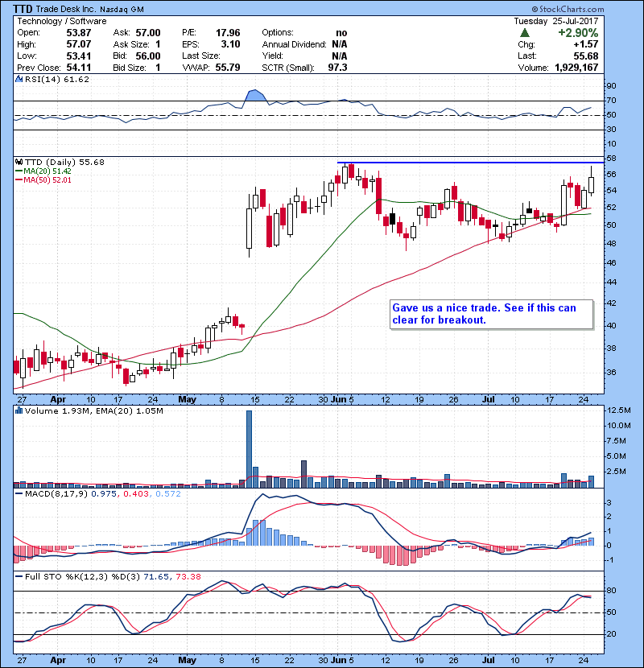Select the High value 57.07
The height and width of the screenshot is (668, 644).
tap(79, 44)
